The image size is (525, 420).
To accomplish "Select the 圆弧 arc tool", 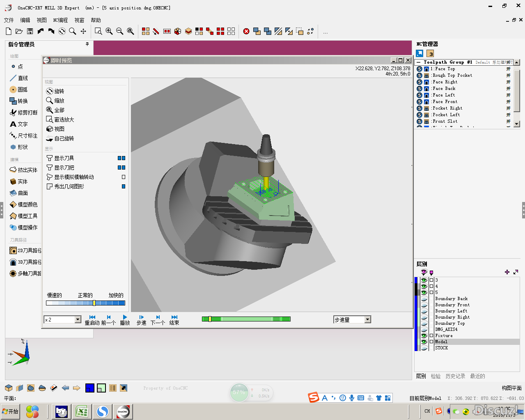I will pyautogui.click(x=19, y=90).
